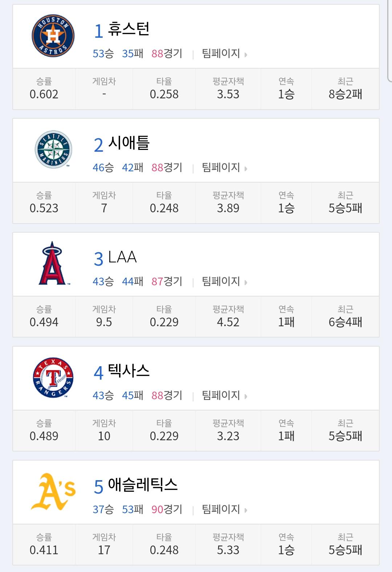The image size is (392, 572).
Task: Open 팀페이지 link for 시애틀
Action: (x=221, y=168)
